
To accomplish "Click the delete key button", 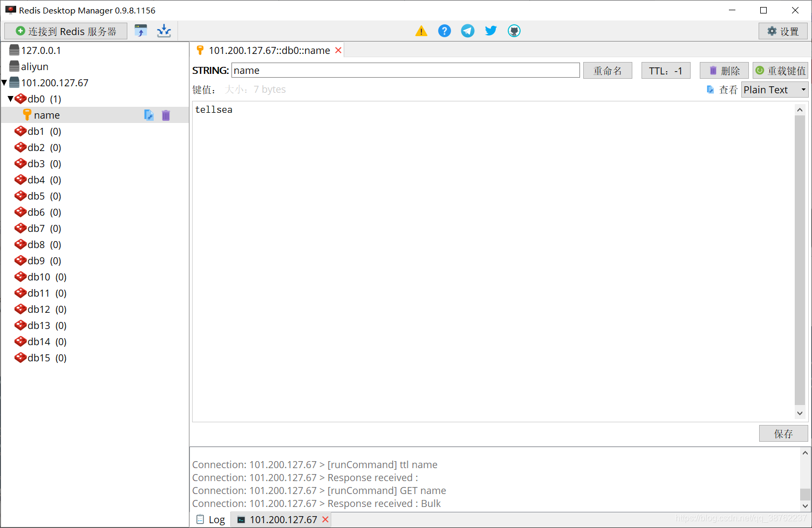I will tap(724, 71).
